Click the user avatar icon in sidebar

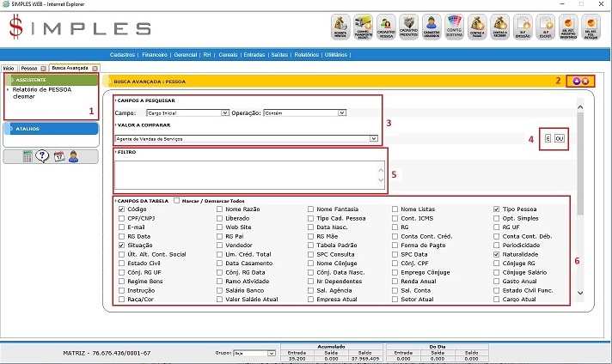click(x=74, y=156)
